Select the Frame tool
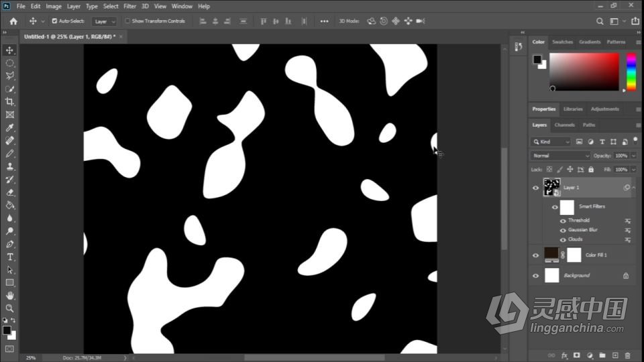The image size is (644, 362). pyautogui.click(x=9, y=115)
